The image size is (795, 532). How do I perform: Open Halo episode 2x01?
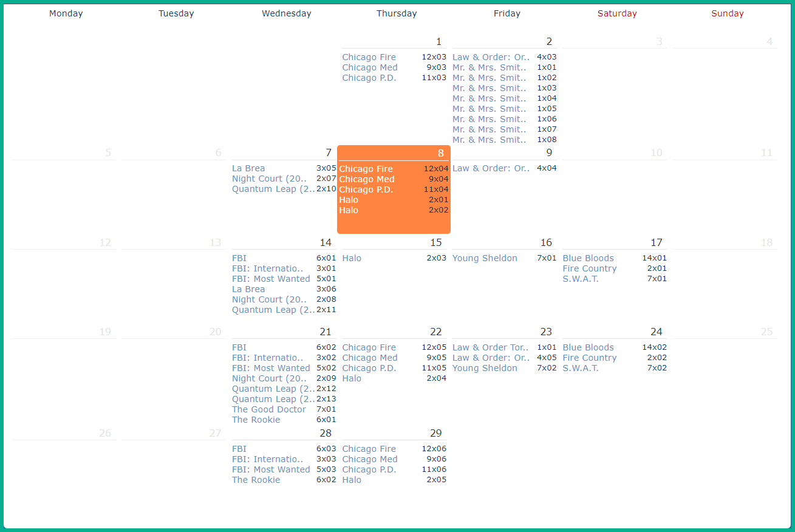(x=349, y=200)
